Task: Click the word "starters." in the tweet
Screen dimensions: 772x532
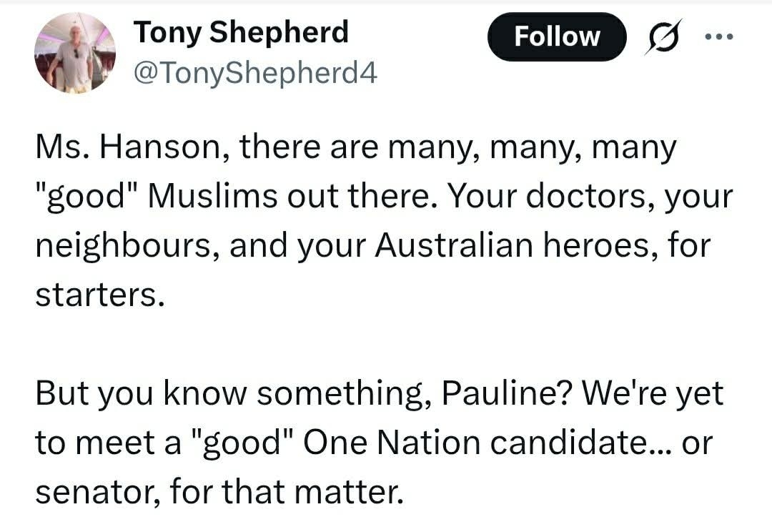Action: coord(94,295)
